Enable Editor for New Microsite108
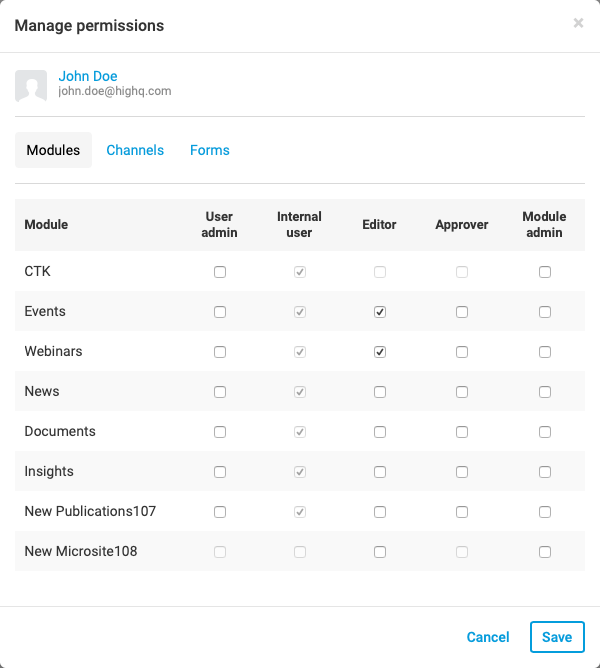 tap(380, 552)
